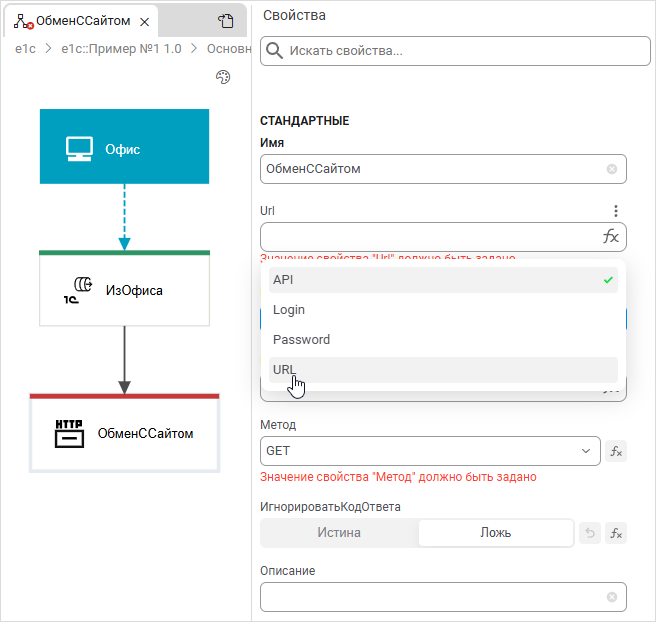Set ИгнорироватьКодОтвета to Истина
Screen dimensions: 656x622
click(339, 533)
